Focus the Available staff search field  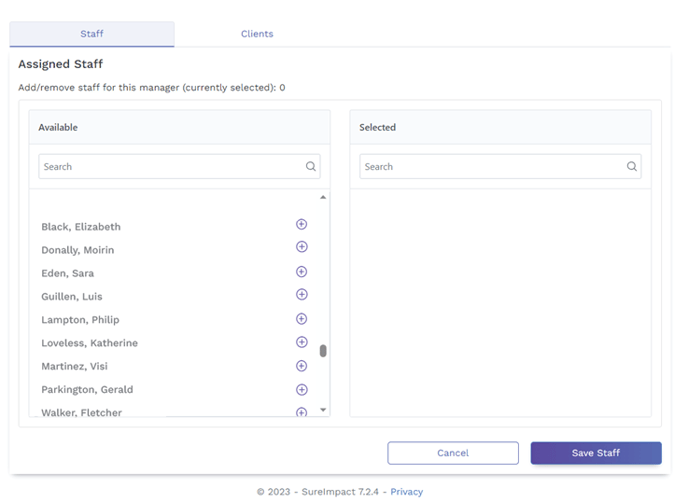[x=170, y=167]
